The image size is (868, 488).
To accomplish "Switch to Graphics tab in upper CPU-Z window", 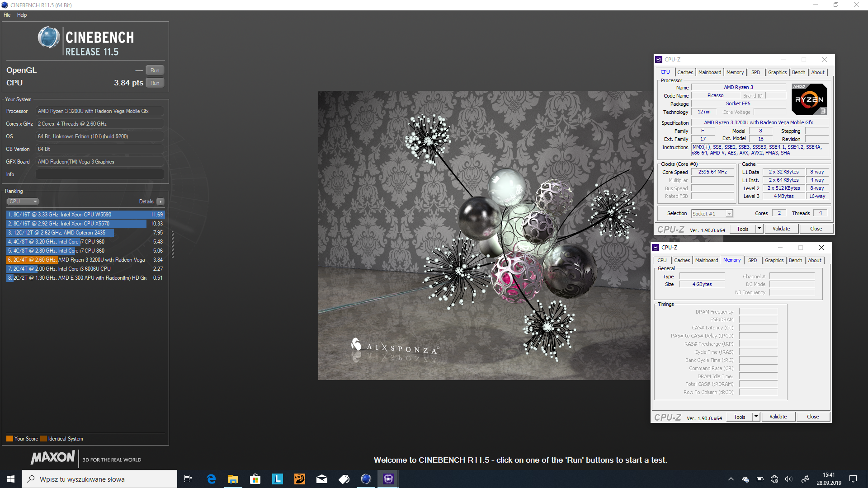I will click(777, 72).
